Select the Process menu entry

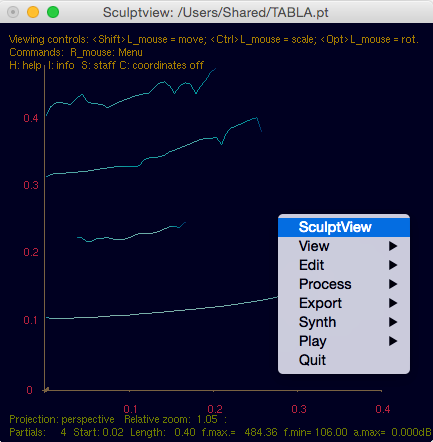pyautogui.click(x=344, y=284)
